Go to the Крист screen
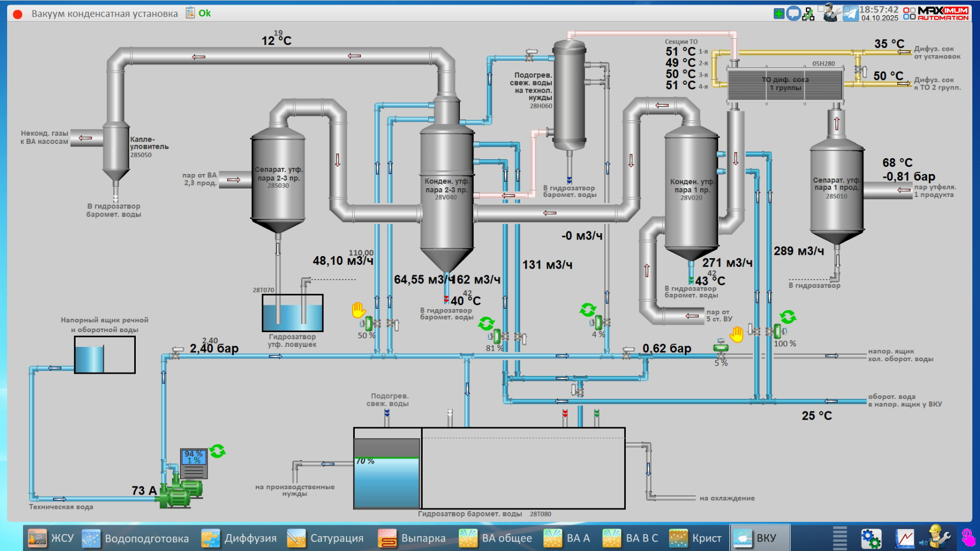This screenshot has height=551, width=980. point(695,538)
